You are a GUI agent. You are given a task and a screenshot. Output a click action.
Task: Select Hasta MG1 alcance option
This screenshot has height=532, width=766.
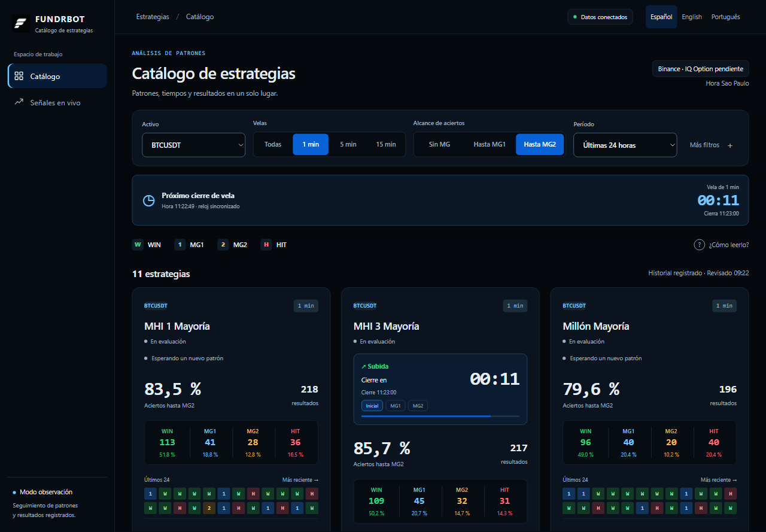[x=490, y=144]
